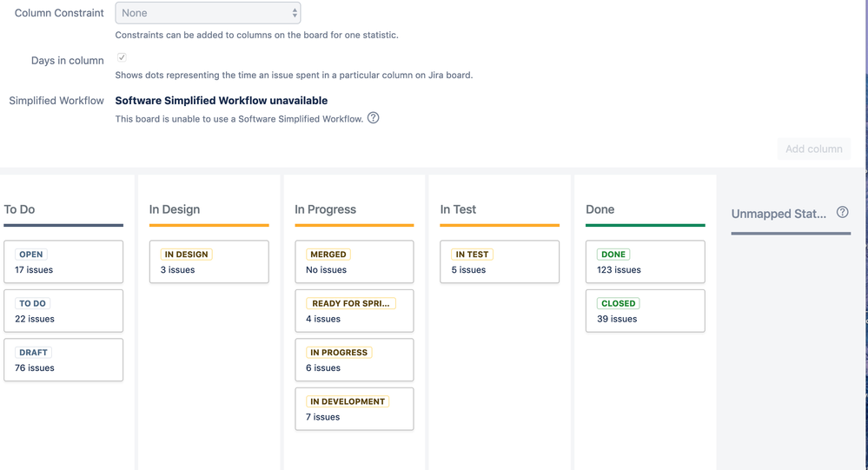Click help icon next to Unmapped Statuses
This screenshot has height=470, width=868.
842,212
